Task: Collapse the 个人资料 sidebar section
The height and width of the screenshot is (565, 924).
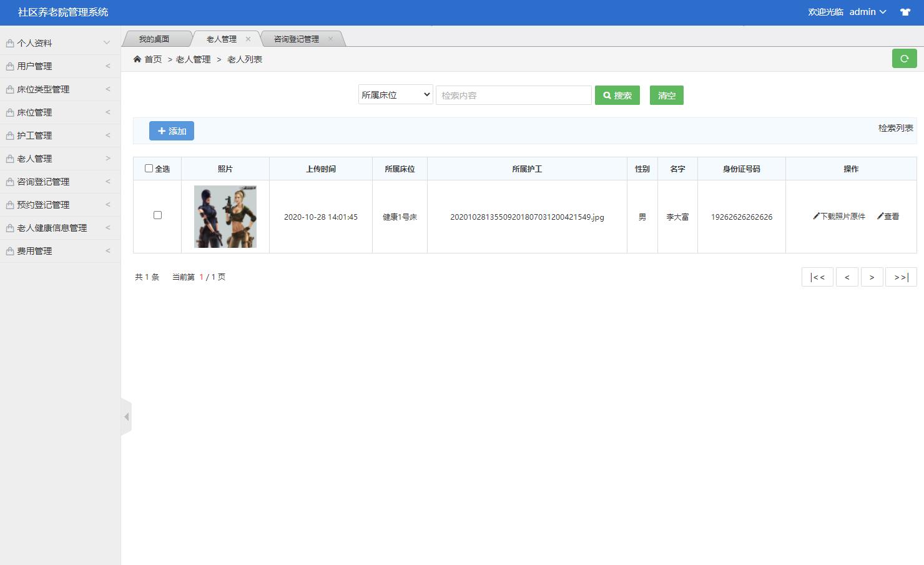Action: [59, 42]
